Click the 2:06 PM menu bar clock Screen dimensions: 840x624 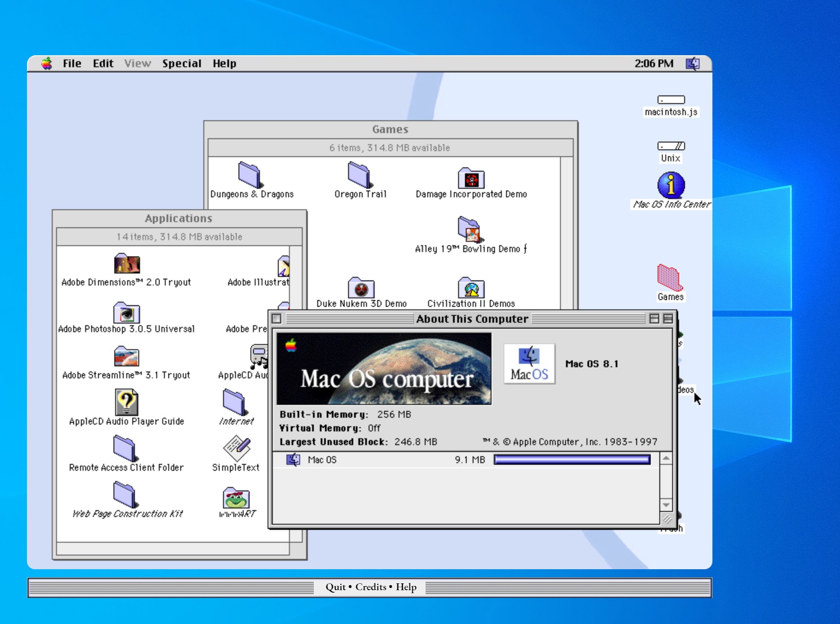[654, 63]
